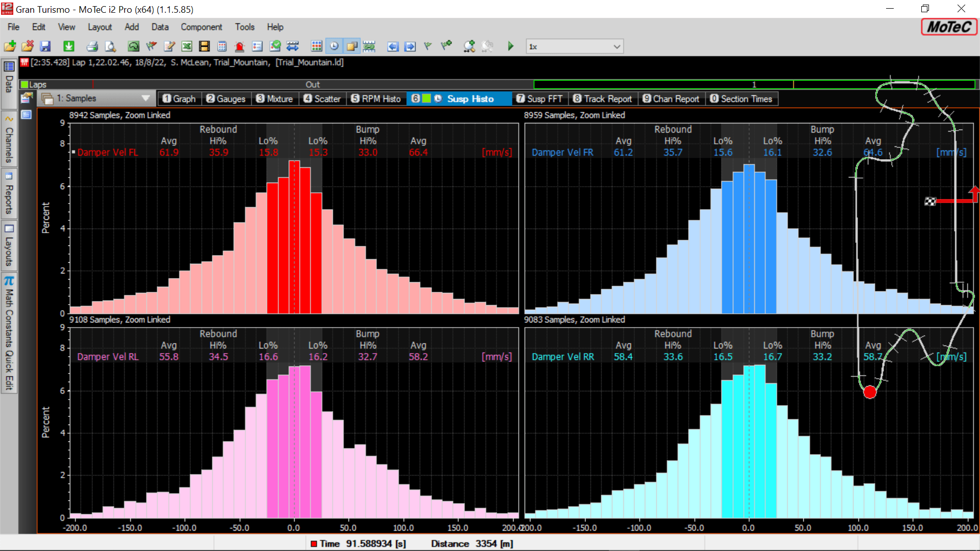This screenshot has width=980, height=551.
Task: Click the blue ruler measure icon
Action: pyautogui.click(x=292, y=46)
